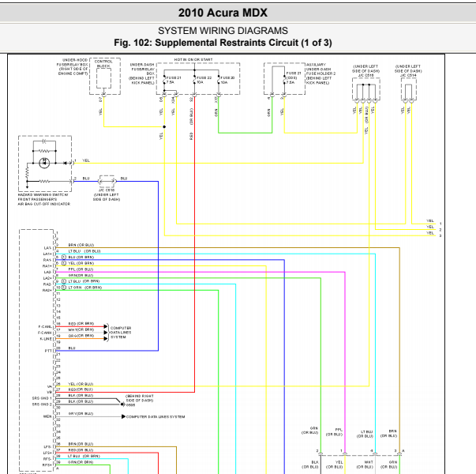Click the "K-LINE" terminal label

46,339
